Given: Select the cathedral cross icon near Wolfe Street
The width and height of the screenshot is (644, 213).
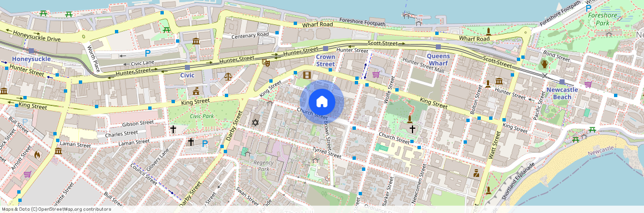Looking at the screenshot, I should [x=412, y=129].
